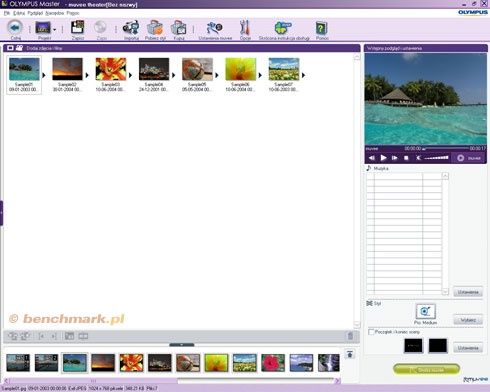Select waterfall thumbnail in bottom filmstrip
Screen dimensions: 490x392
pos(329,363)
